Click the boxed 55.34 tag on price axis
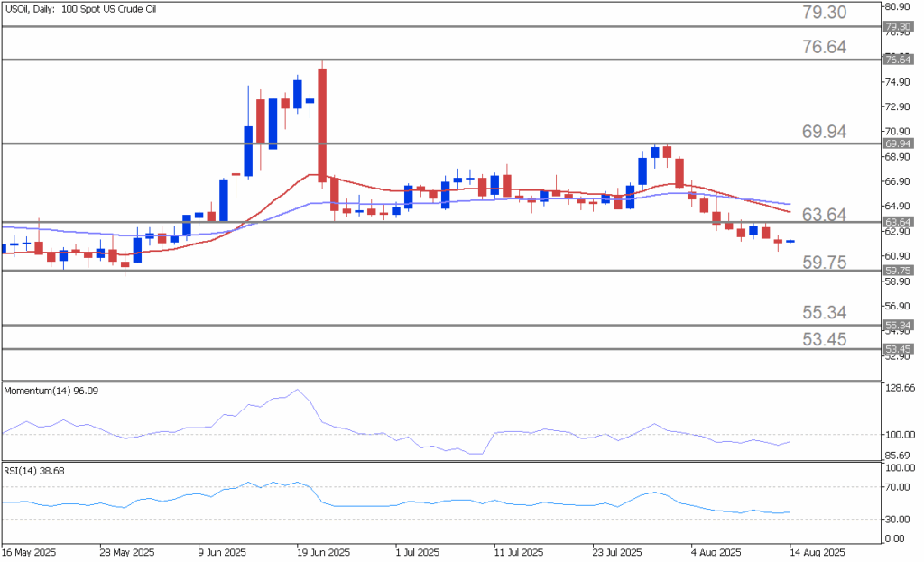Image resolution: width=924 pixels, height=562 pixels. [898, 325]
